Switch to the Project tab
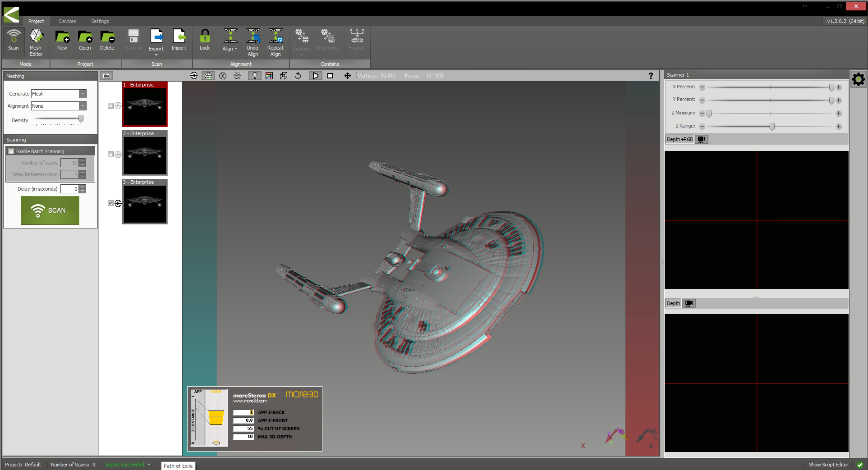Viewport: 868px width, 470px height. 36,21
